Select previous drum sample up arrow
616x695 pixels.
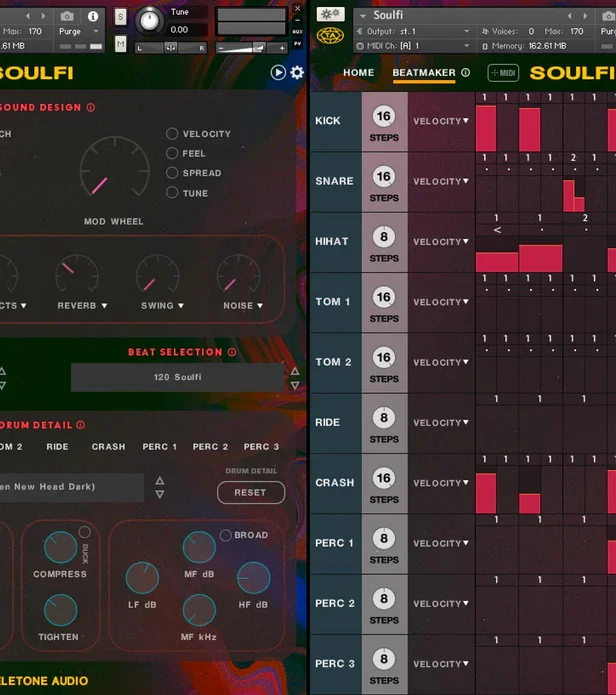pos(160,480)
